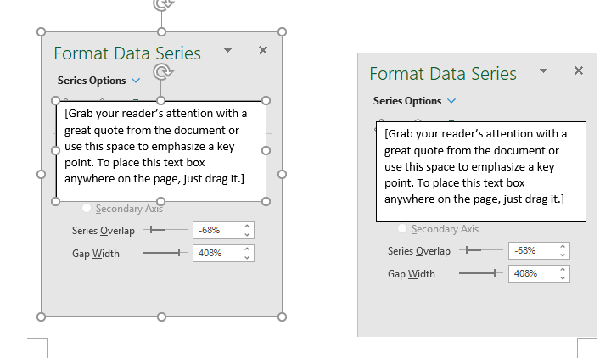Screen dimensions: 611x364
Task: Click 'Series Options' label in right pane
Action: (x=407, y=101)
